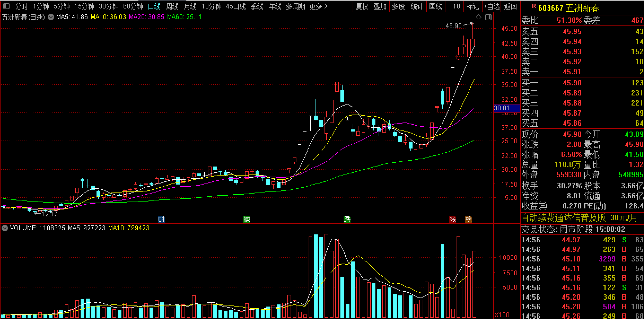Open the 画线 drawing tools

pos(436,6)
